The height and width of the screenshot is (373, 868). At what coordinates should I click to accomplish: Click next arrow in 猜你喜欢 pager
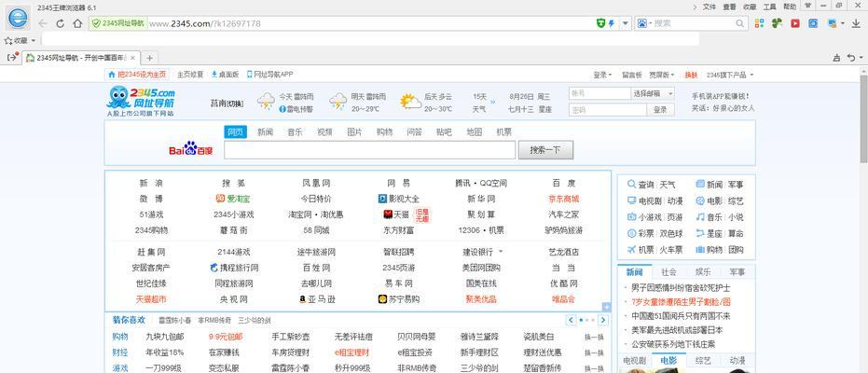(x=603, y=320)
